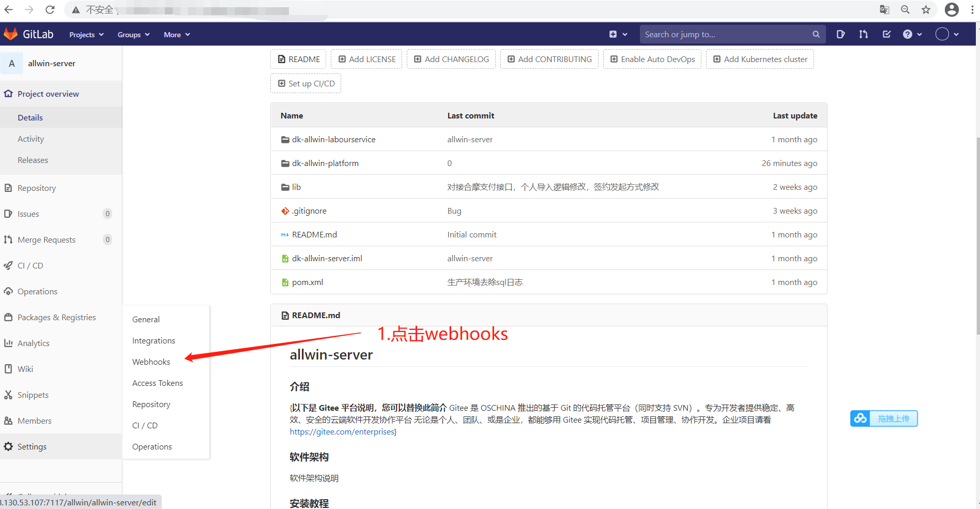Click the search magnifier icon in search box

point(816,34)
